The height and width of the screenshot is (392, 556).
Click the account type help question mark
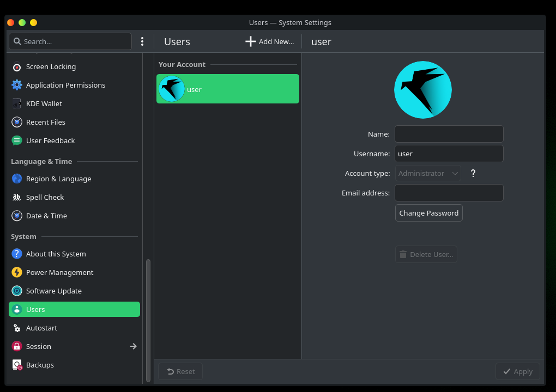click(473, 174)
